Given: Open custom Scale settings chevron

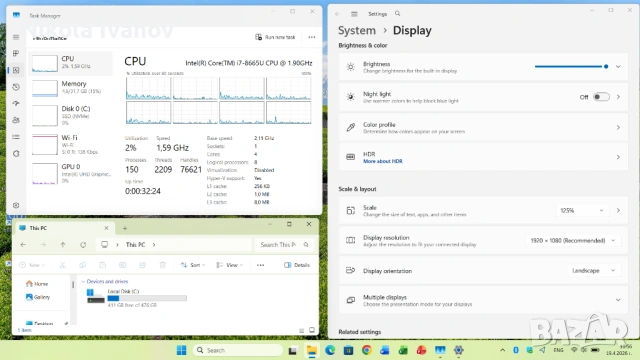Looking at the screenshot, I should click(618, 210).
